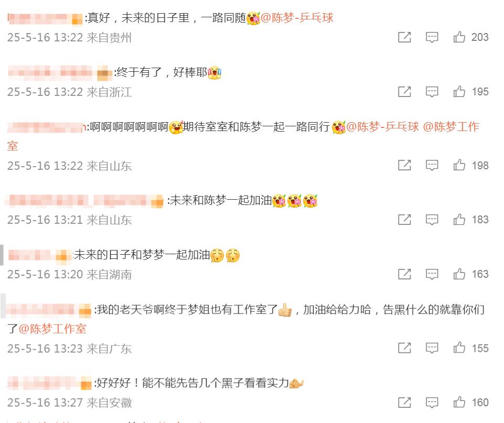This screenshot has width=504, height=423.
Task: Open @陈梦-乒乓球 mention in the first comment
Action: [x=297, y=18]
